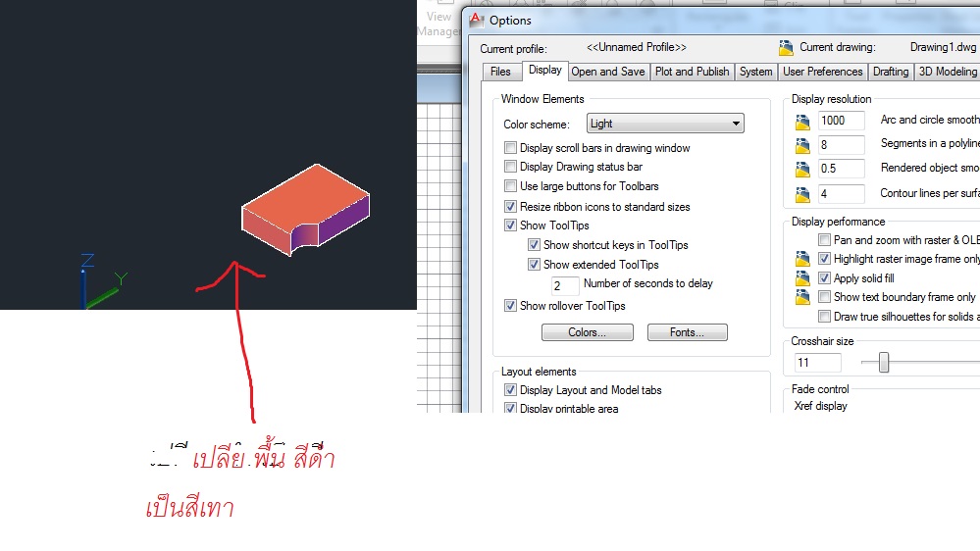980x551 pixels.
Task: Select the Display tab
Action: [x=545, y=70]
